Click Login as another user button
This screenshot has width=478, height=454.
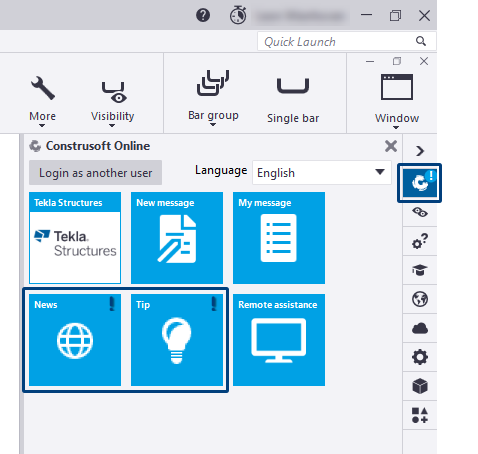click(x=95, y=173)
